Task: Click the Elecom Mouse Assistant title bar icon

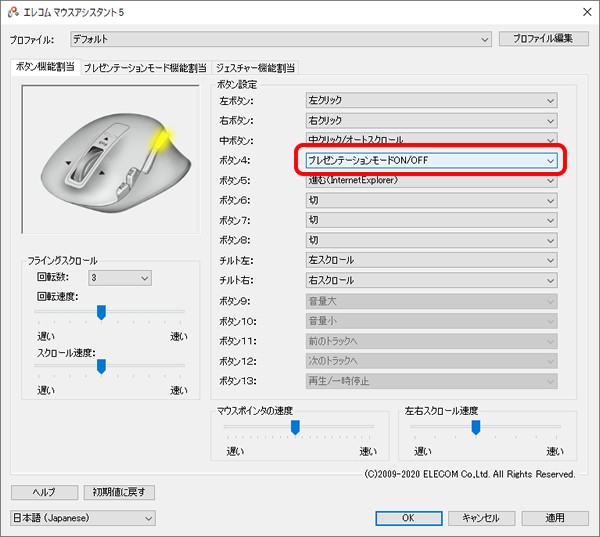Action: point(13,12)
